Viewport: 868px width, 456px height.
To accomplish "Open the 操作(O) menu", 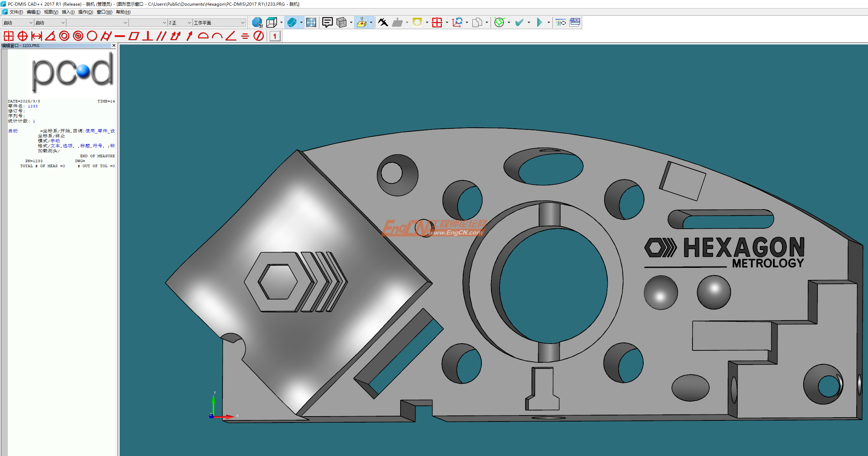I will click(85, 12).
